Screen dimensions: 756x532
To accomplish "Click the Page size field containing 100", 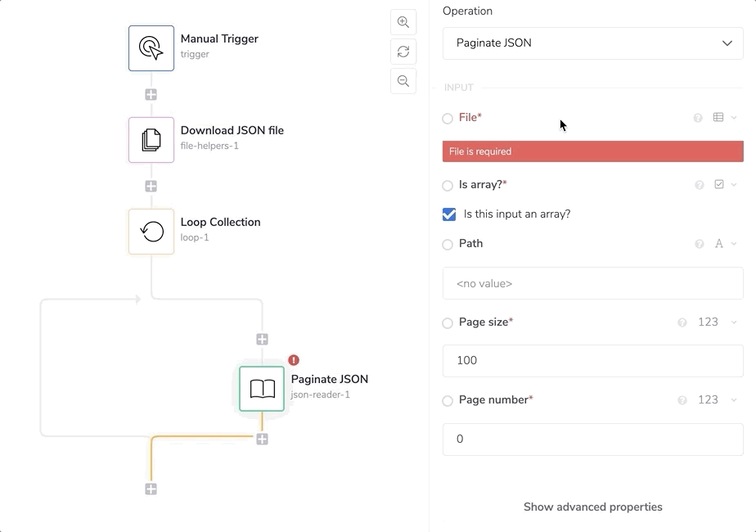I will point(592,361).
